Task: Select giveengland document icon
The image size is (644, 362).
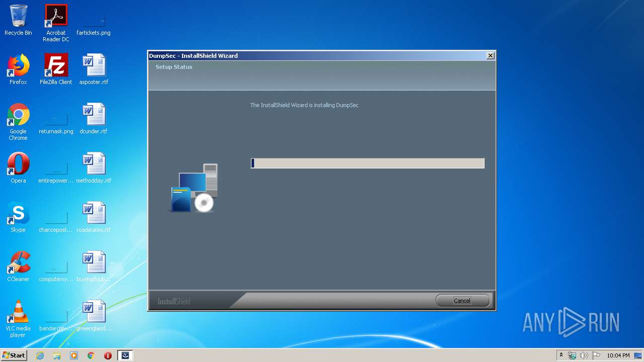Action: (x=94, y=316)
